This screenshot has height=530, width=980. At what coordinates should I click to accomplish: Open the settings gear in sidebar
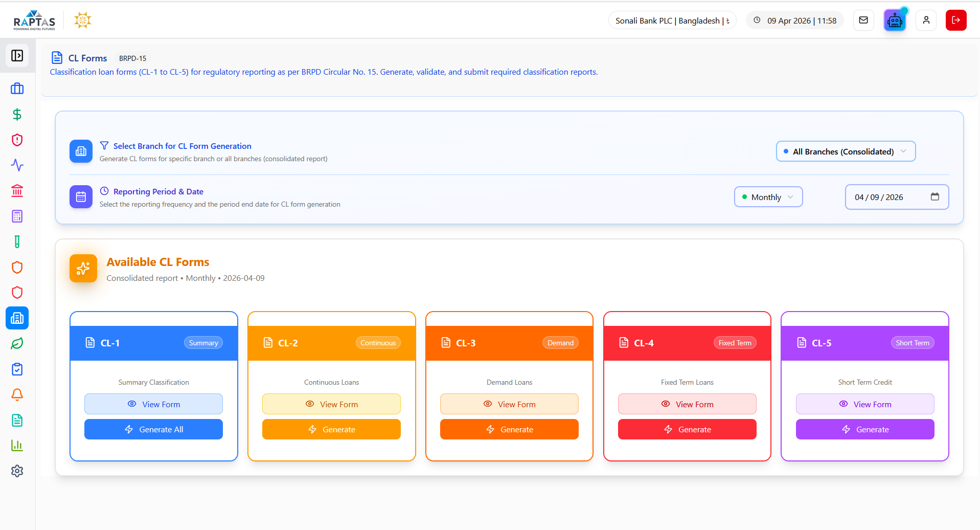tap(17, 471)
